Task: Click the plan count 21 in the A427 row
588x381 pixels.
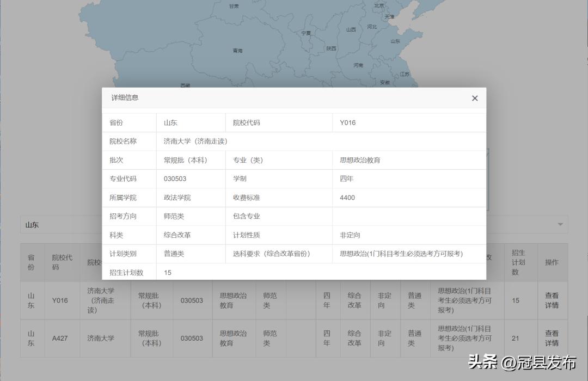Action: tap(516, 338)
